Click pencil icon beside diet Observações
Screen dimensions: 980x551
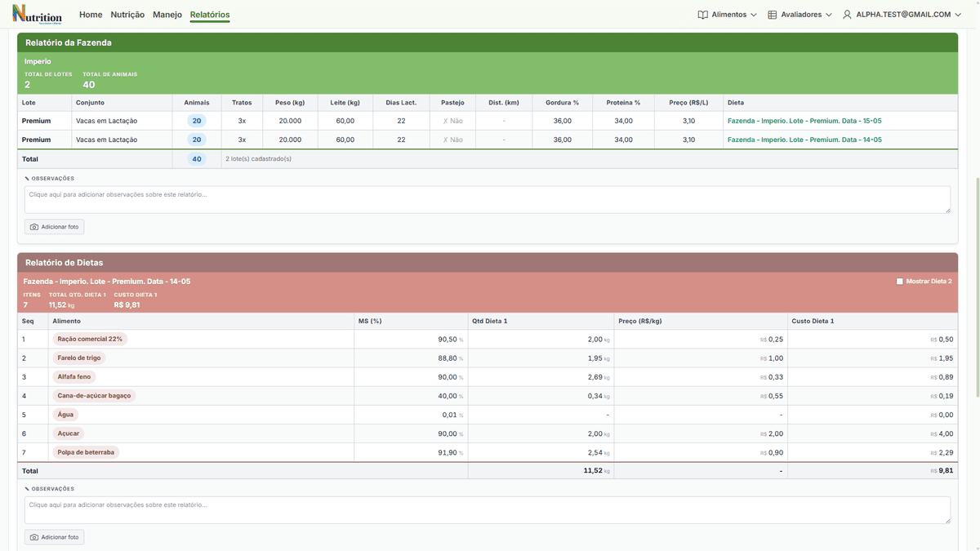[27, 488]
